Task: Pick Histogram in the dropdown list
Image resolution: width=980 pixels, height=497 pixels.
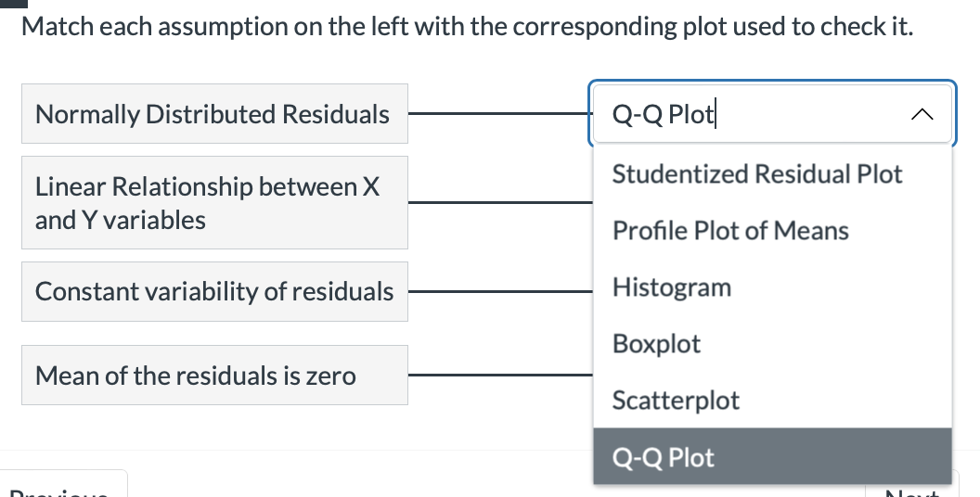Action: click(x=672, y=287)
